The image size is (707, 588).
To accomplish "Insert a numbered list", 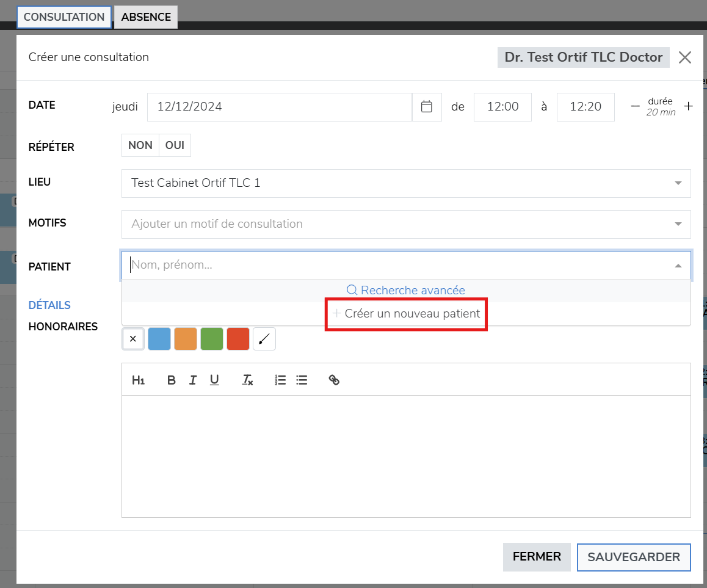I will 280,380.
